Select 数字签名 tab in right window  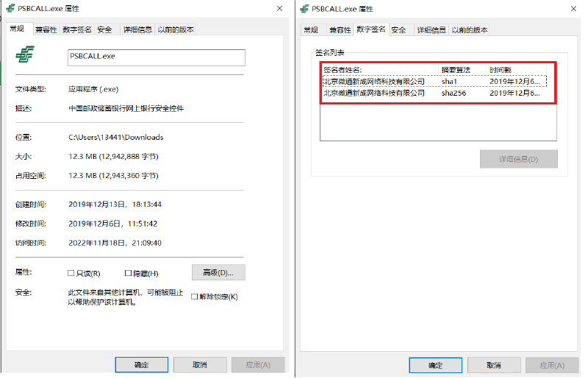(x=371, y=29)
